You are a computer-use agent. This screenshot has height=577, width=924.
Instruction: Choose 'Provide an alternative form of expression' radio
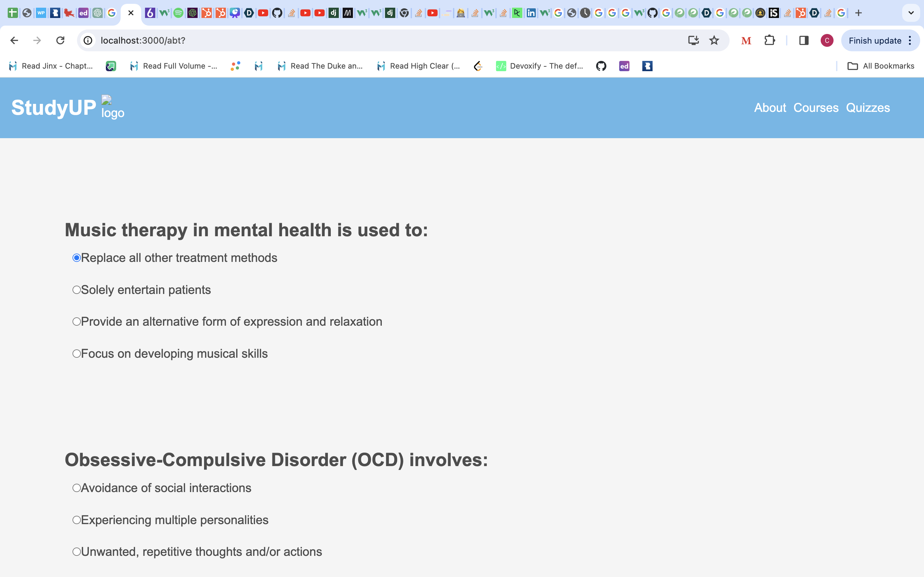(77, 322)
